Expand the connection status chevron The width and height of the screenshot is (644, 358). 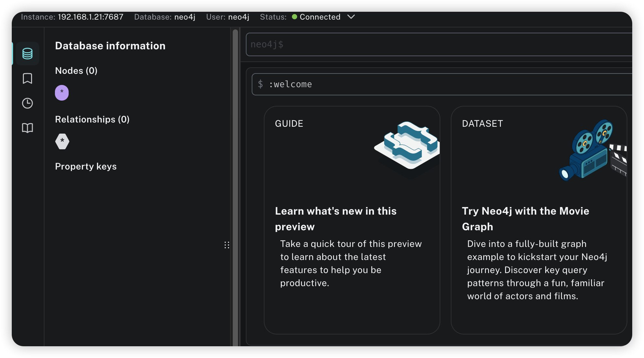(351, 17)
